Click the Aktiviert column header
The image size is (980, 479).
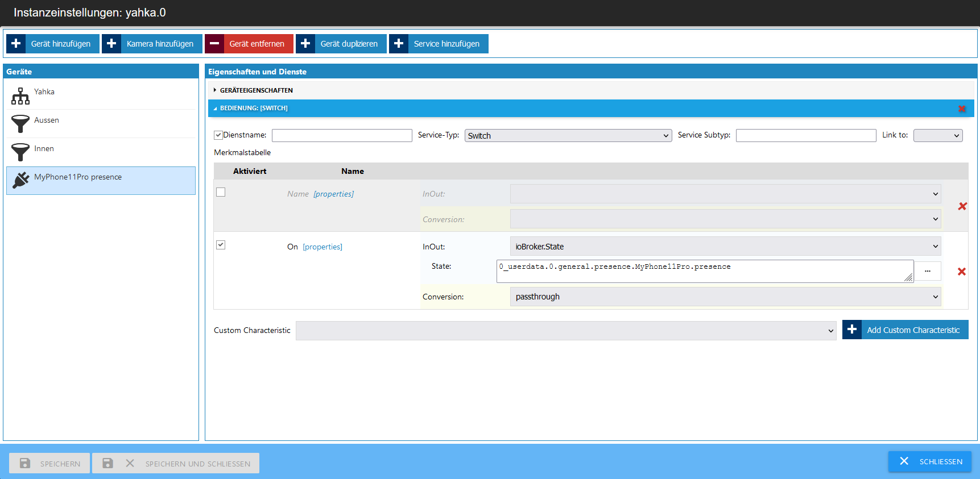250,171
